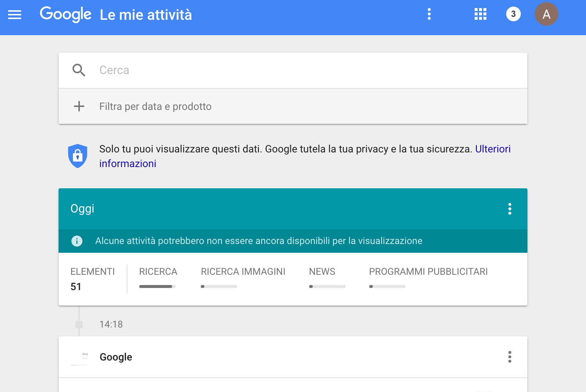Focus the Cerca search field
Viewport: 586px width, 392px height.
(x=293, y=70)
